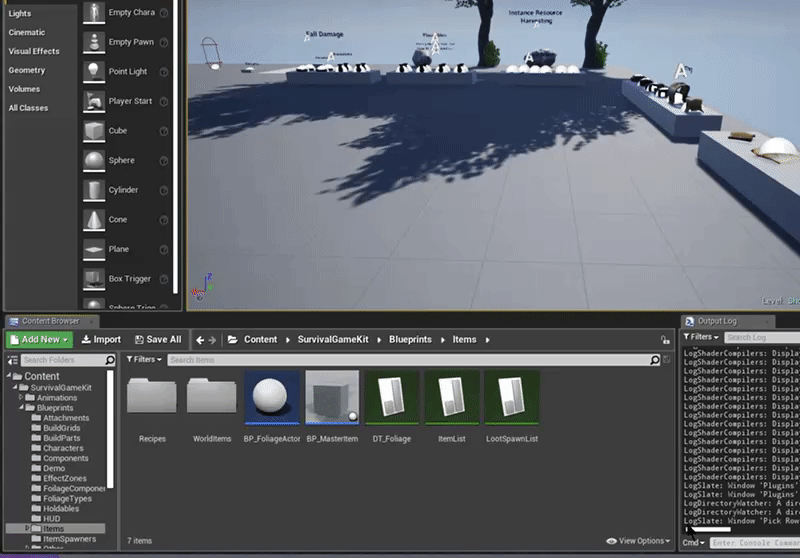Pick the Player Start icon
The image size is (800, 558).
click(94, 102)
